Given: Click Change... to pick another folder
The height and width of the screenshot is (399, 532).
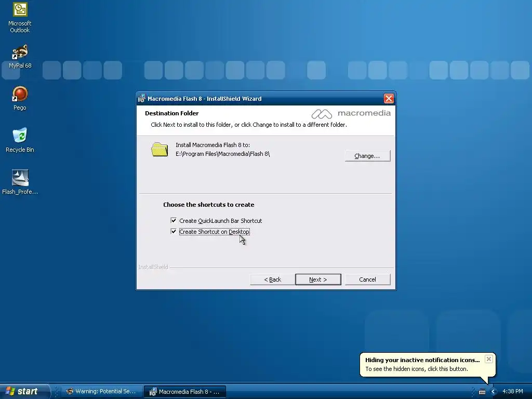Looking at the screenshot, I should coord(367,156).
